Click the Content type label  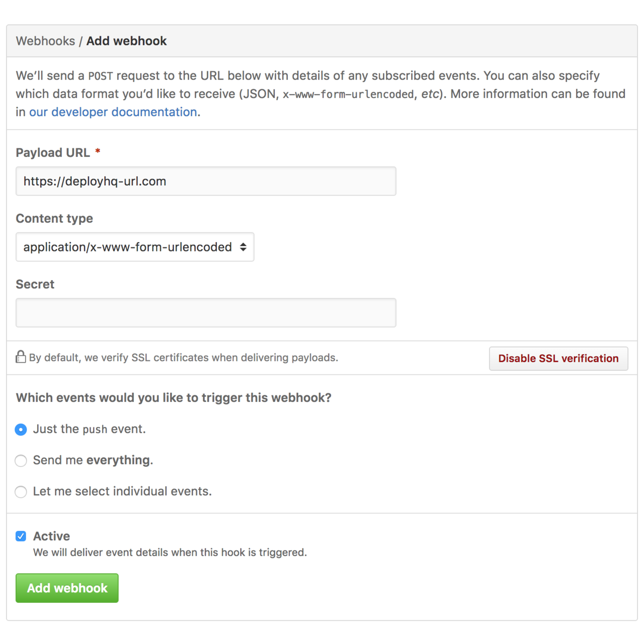54,218
